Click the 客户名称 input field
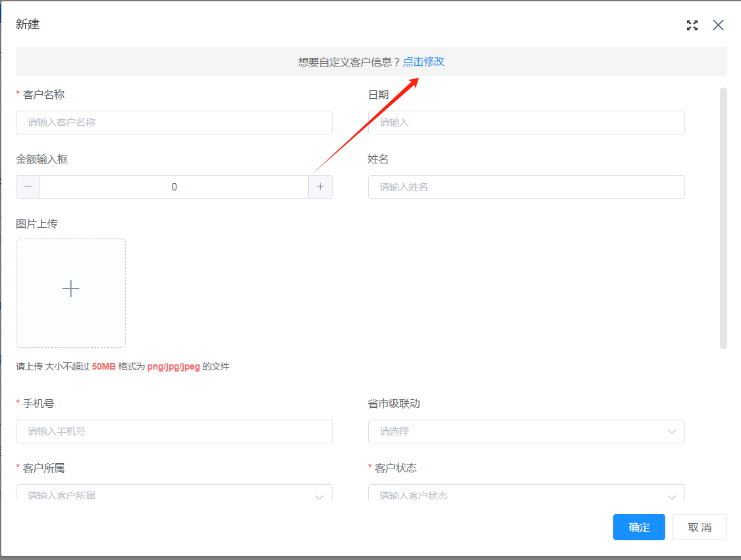Screen dimensions: 741x560 pos(174,123)
